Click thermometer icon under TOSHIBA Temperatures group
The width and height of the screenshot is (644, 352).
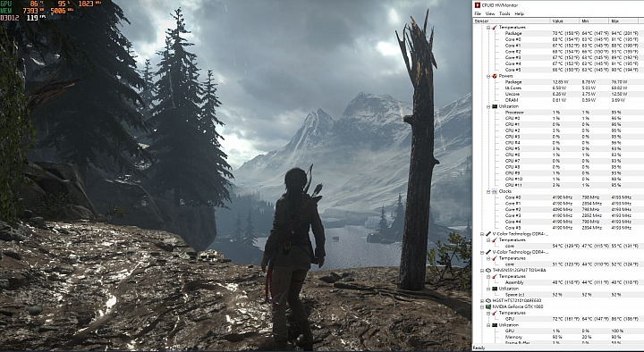[x=495, y=277]
